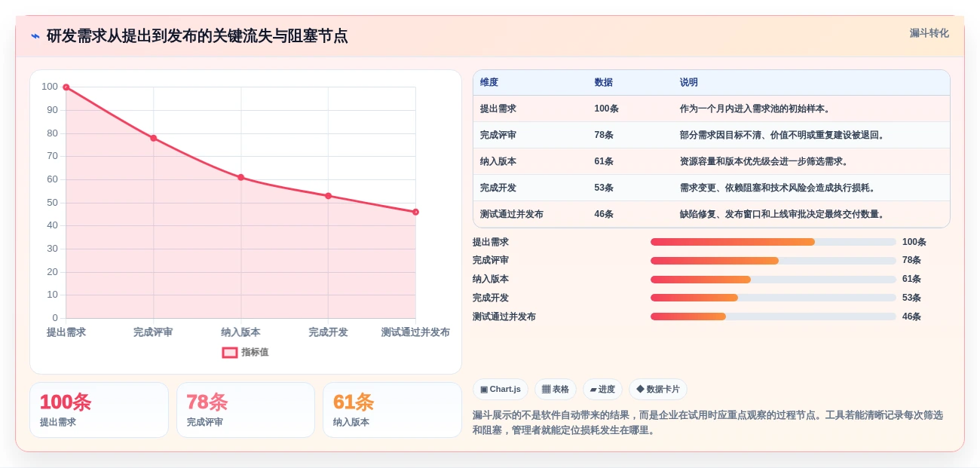This screenshot has height=468, width=980.
Task: Click the 完成评审 x-axis label on chart
Action: 153,332
